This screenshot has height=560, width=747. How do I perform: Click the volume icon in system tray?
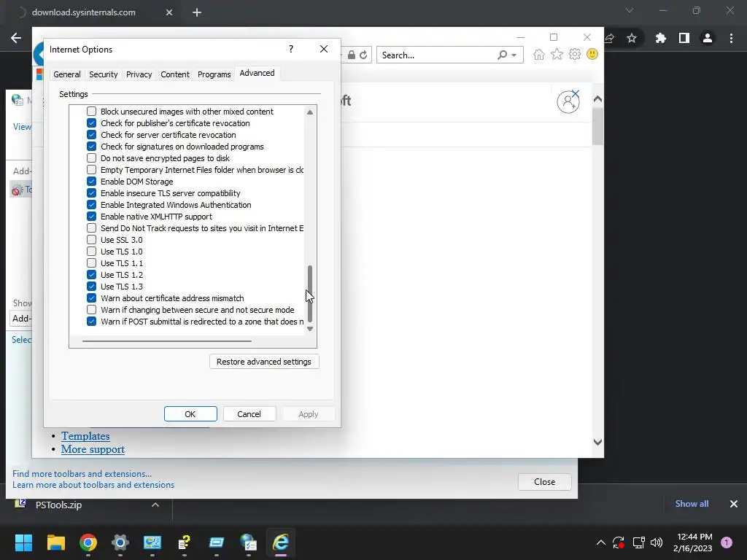click(x=657, y=542)
